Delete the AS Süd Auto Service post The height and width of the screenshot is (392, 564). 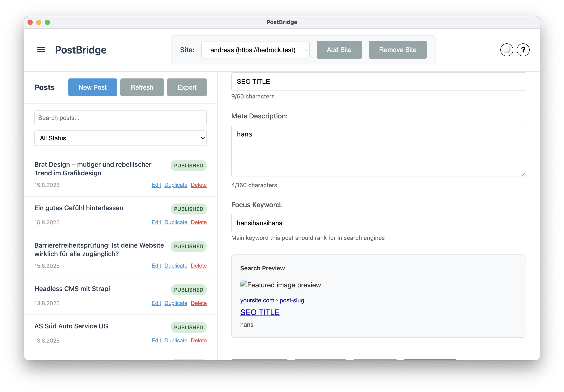coord(198,340)
